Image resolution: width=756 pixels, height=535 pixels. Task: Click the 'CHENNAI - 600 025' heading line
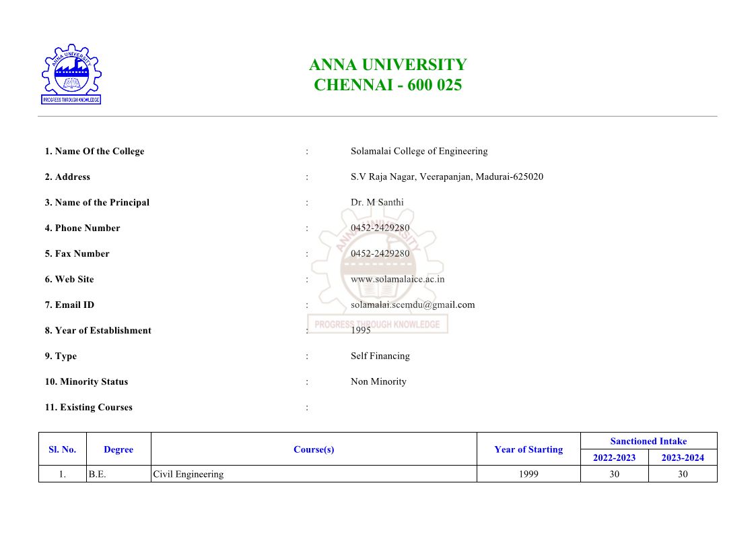388,85
